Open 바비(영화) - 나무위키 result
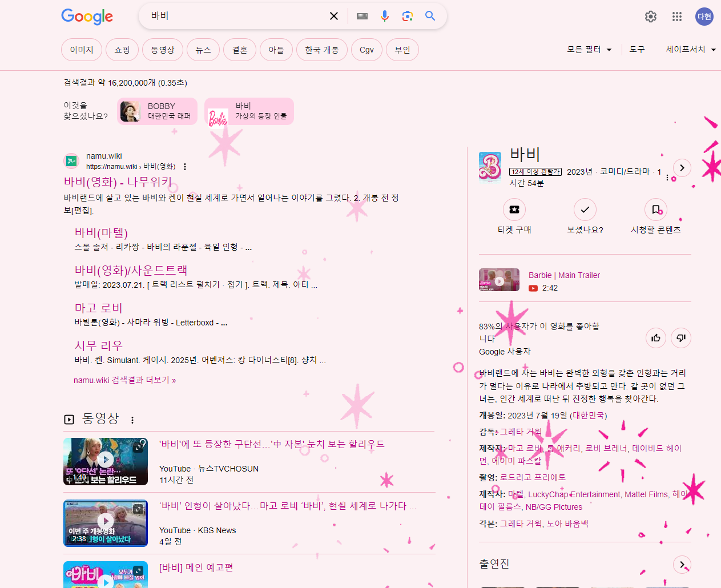721x588 pixels. (x=118, y=182)
